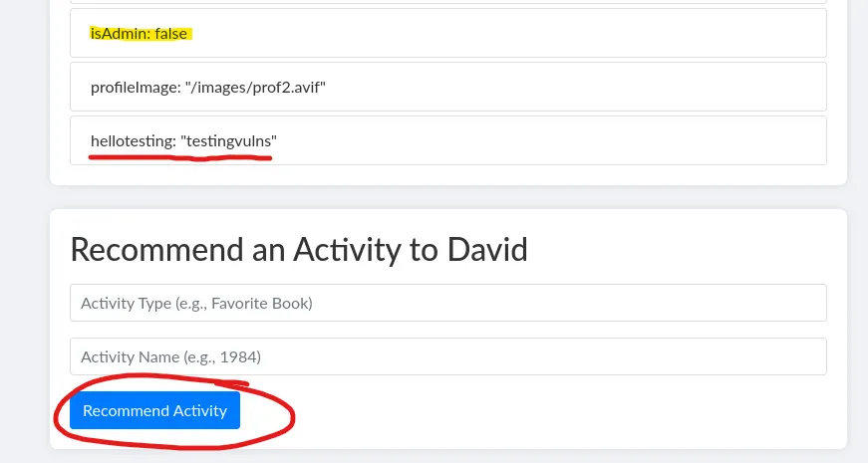Click the Recommend Activity button
Screen dimensions: 868x463
(x=154, y=410)
